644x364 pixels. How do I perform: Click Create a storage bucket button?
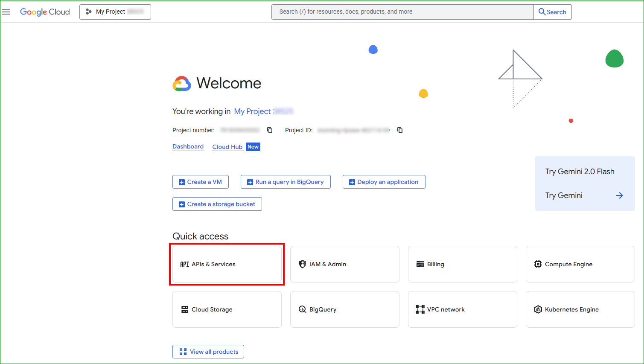tap(217, 204)
